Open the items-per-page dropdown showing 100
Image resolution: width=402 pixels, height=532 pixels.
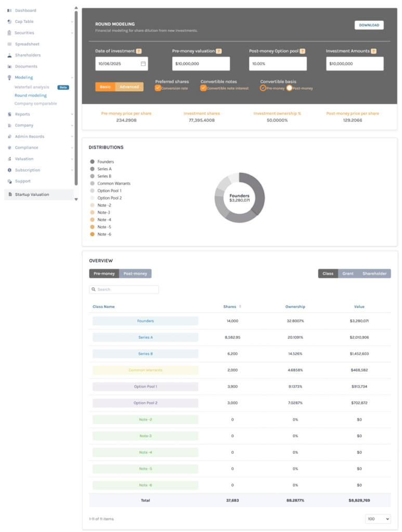coord(378,518)
